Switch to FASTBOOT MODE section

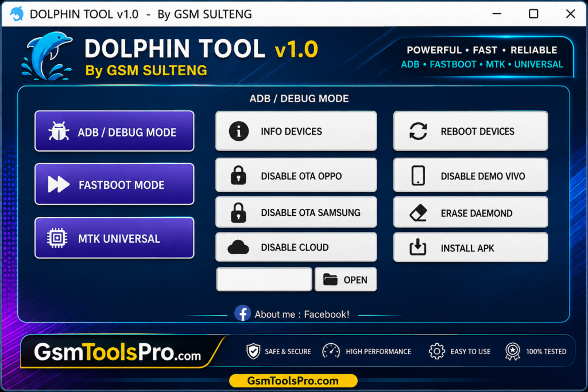tap(114, 184)
